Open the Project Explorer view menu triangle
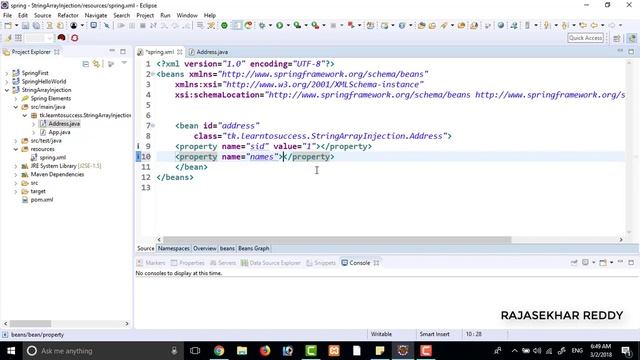This screenshot has height=360, width=640. pyautogui.click(x=124, y=63)
